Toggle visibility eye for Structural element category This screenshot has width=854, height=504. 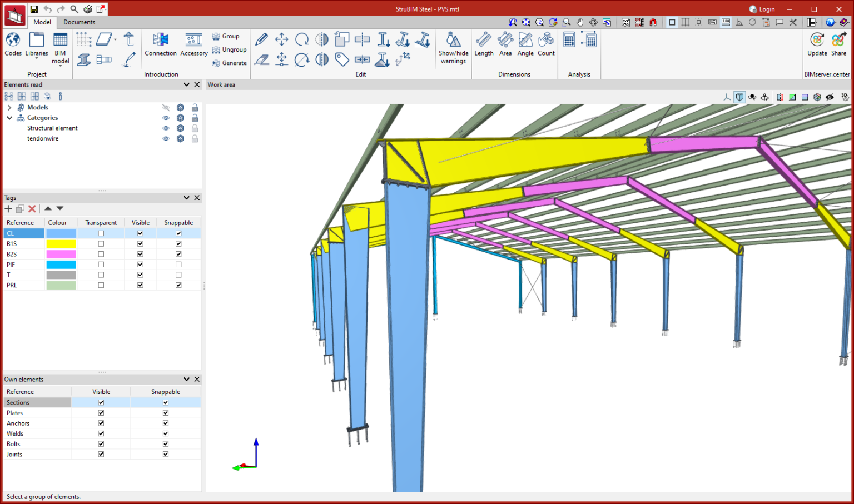click(x=165, y=128)
